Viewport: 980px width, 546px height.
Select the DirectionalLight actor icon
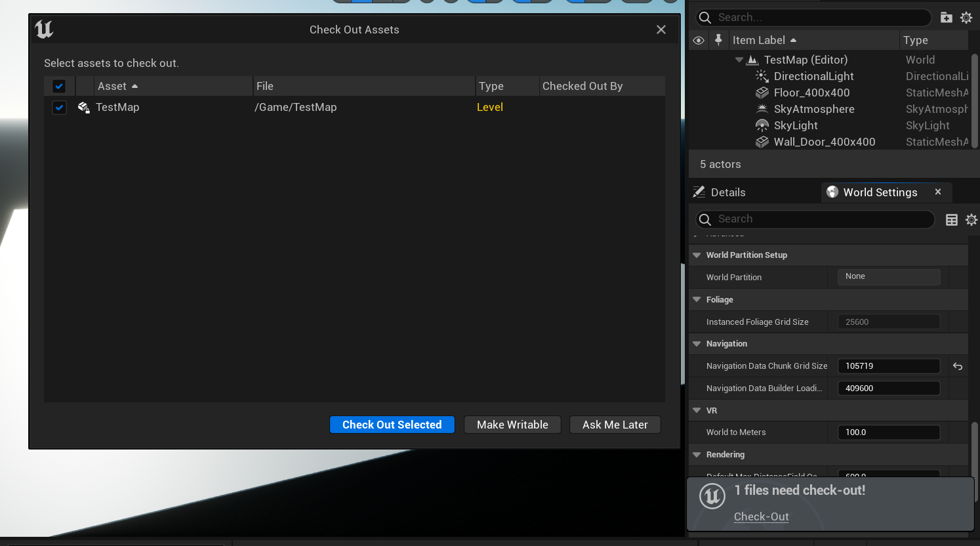762,76
